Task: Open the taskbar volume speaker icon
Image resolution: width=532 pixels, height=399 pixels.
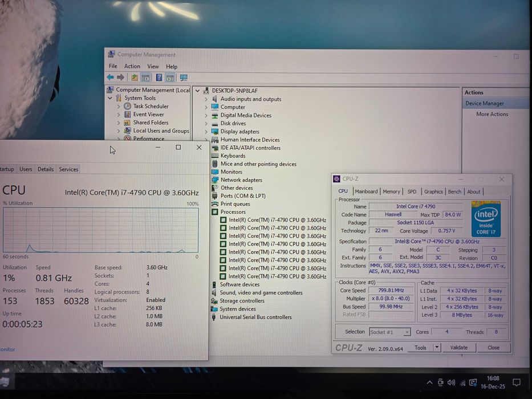Action: tap(451, 382)
